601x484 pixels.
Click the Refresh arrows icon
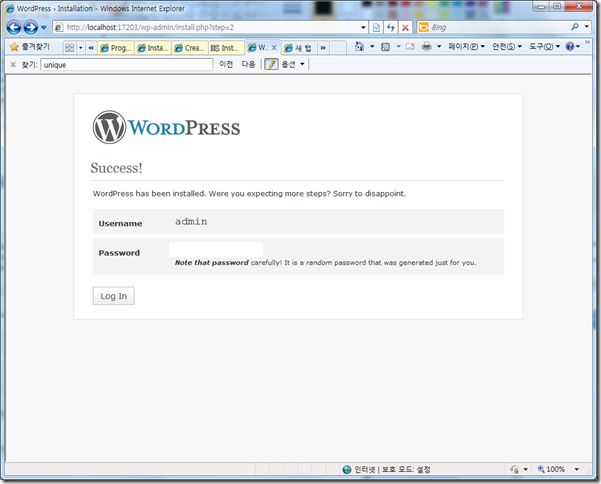tap(391, 27)
